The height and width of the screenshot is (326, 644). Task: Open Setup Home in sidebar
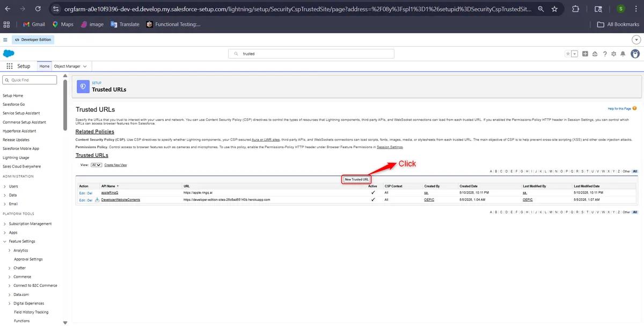tap(13, 96)
